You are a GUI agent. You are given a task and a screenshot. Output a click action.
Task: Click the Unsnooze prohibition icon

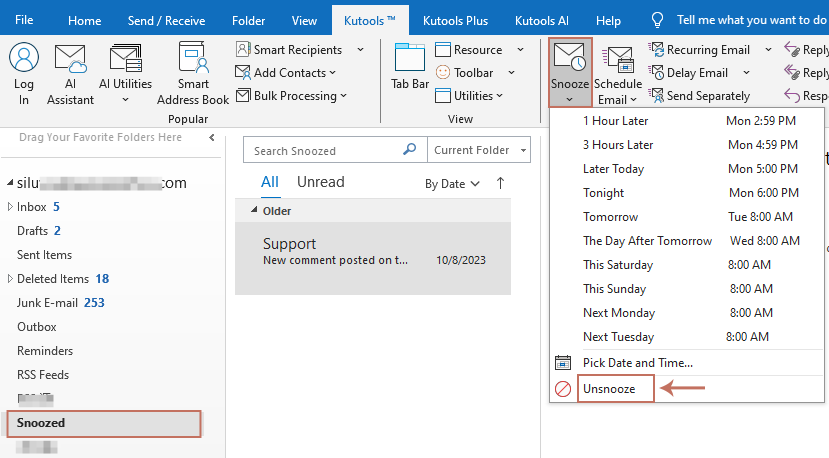[x=563, y=389]
